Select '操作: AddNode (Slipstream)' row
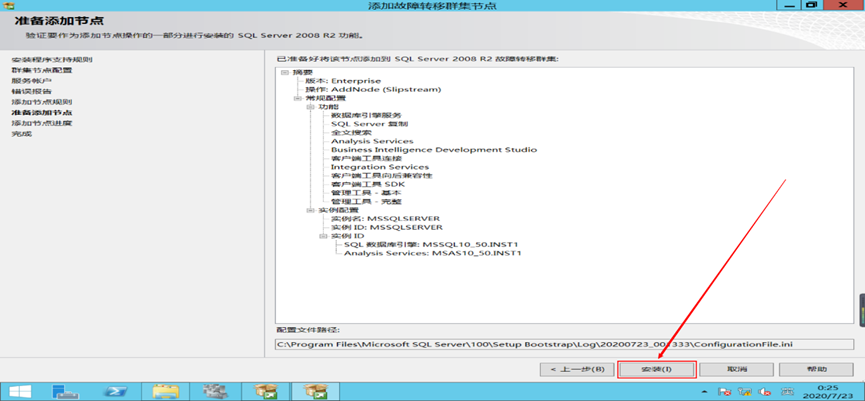This screenshot has width=865, height=401. [x=373, y=89]
